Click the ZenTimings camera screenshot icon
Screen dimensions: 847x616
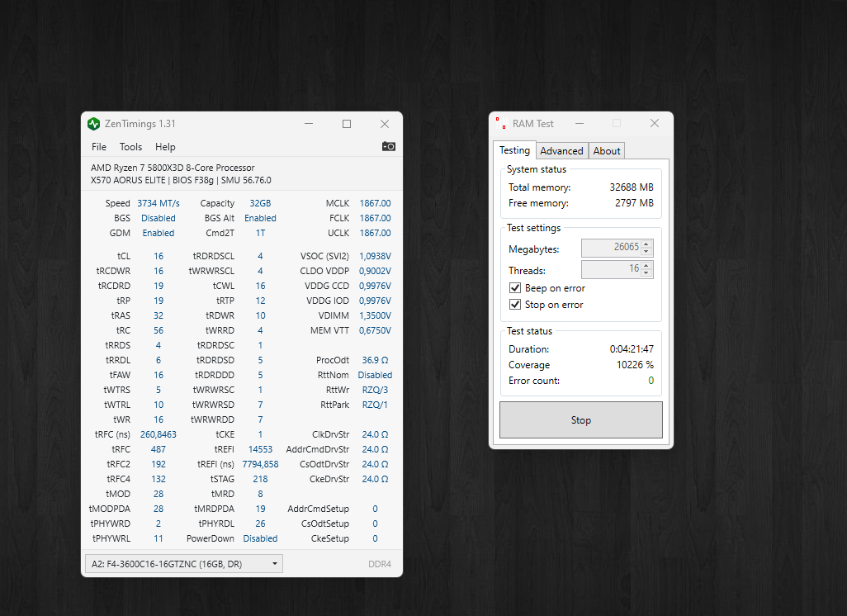[x=388, y=146]
